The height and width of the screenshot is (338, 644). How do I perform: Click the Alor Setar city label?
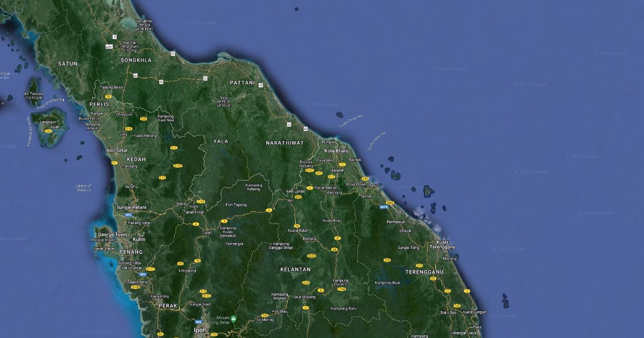[x=117, y=150]
